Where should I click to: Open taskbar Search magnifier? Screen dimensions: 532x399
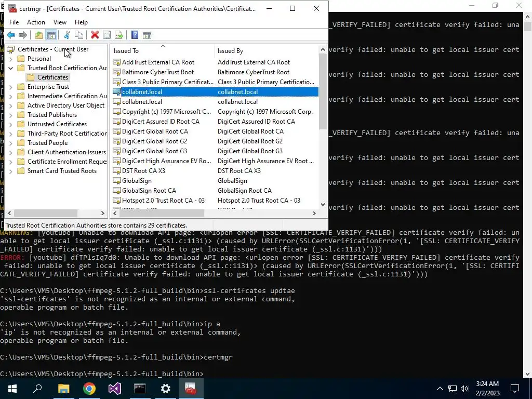coord(37,389)
